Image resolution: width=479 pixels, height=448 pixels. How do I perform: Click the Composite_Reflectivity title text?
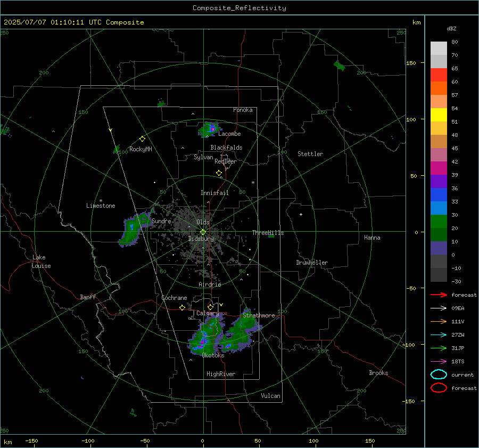click(239, 8)
